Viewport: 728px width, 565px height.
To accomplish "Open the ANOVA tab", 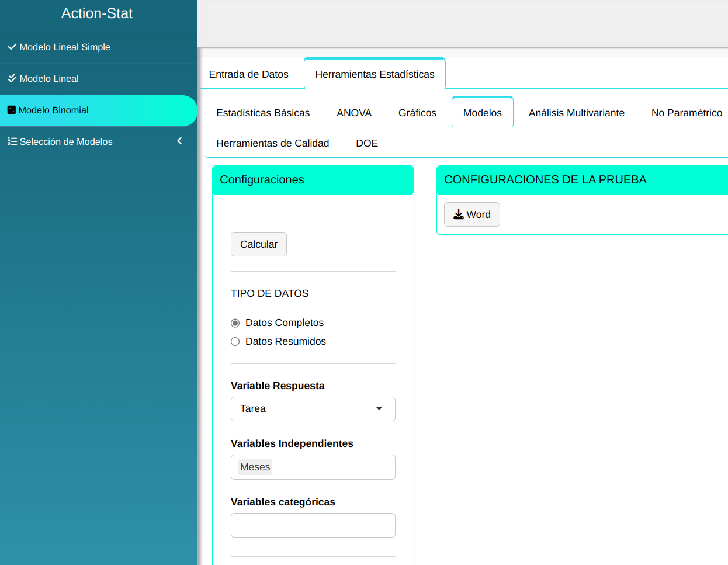I will click(x=353, y=113).
